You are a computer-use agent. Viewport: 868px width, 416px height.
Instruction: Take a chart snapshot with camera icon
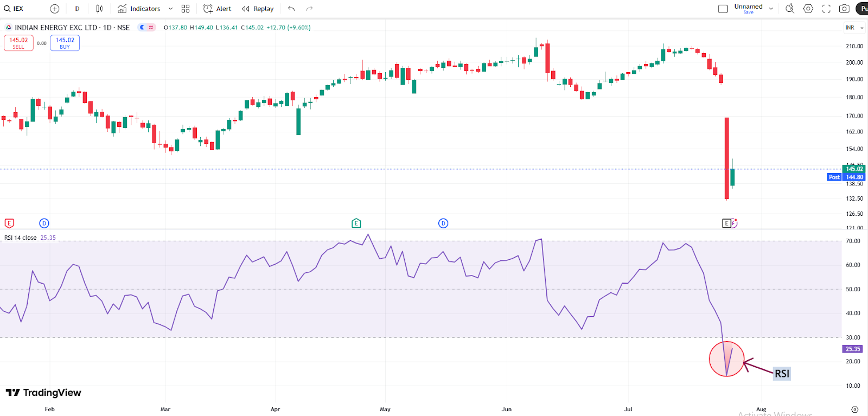pos(844,9)
